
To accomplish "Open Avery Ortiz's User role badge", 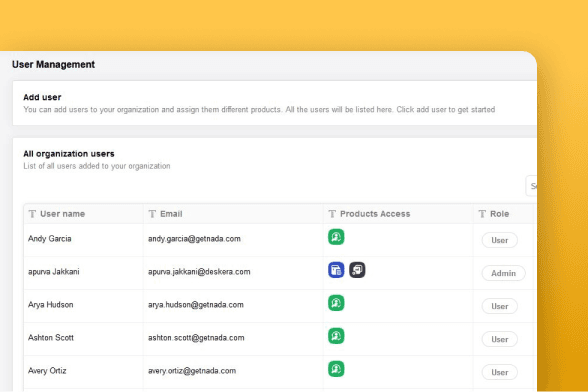I will 500,372.
